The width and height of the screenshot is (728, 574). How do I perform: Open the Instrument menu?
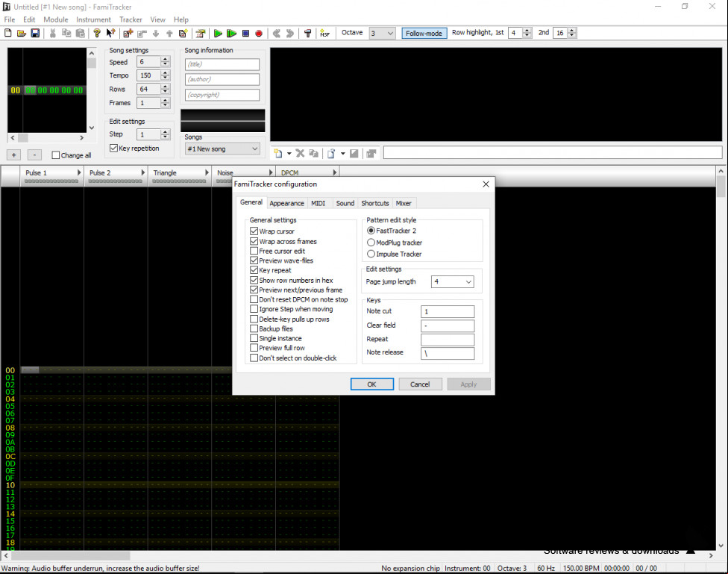coord(93,19)
